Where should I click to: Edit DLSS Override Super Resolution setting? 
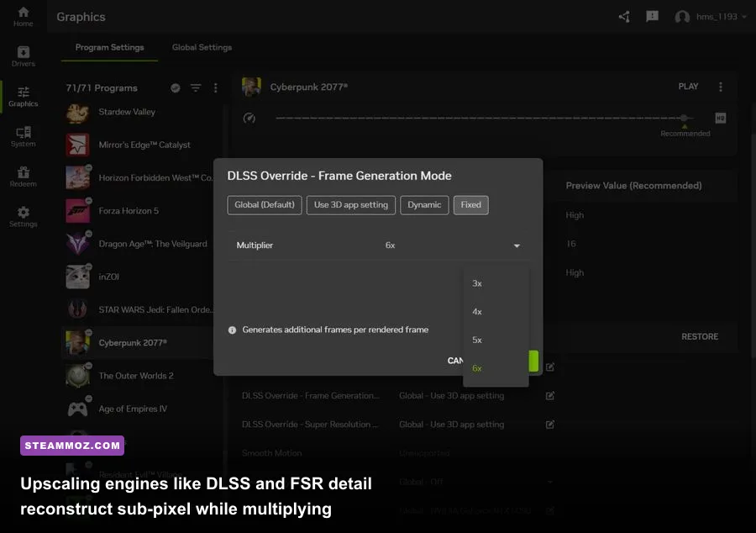tap(549, 425)
